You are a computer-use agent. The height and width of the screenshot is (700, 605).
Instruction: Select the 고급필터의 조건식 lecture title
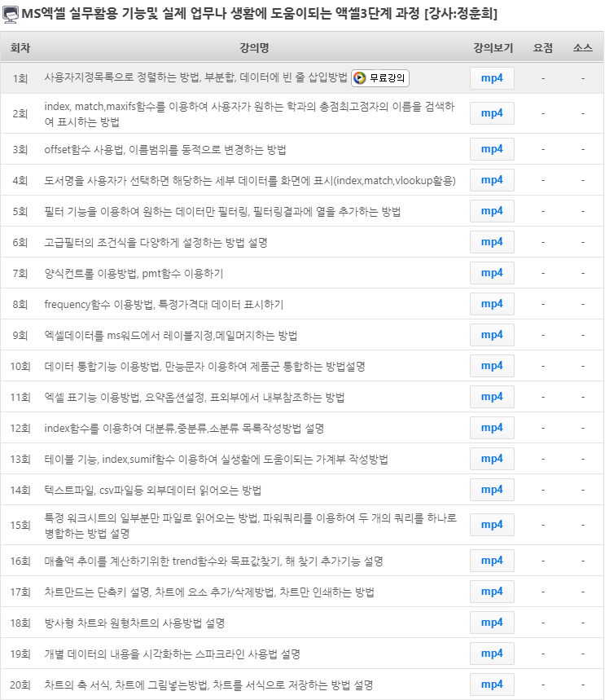tap(156, 242)
